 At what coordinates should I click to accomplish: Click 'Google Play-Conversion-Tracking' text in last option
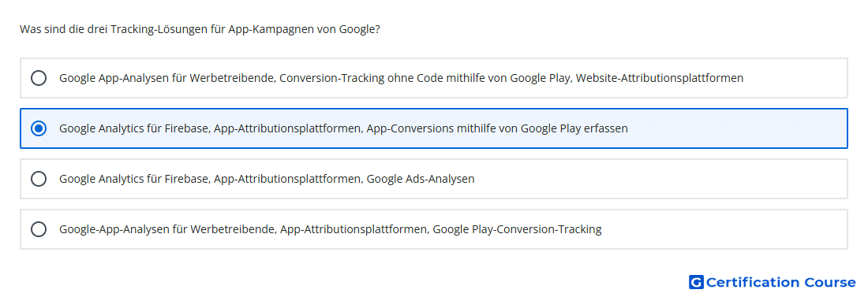coord(517,229)
